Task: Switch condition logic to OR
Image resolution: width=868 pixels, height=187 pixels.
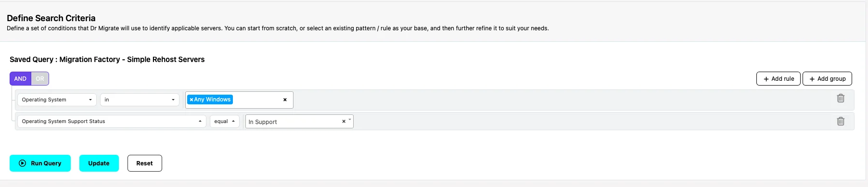Action: pyautogui.click(x=40, y=78)
